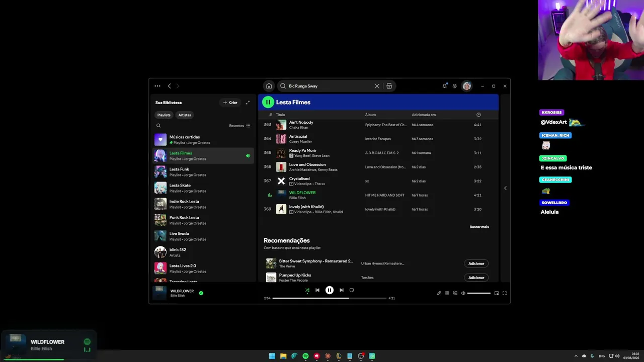Show lyrics with the microphone icon
The height and width of the screenshot is (362, 644).
pos(439,293)
